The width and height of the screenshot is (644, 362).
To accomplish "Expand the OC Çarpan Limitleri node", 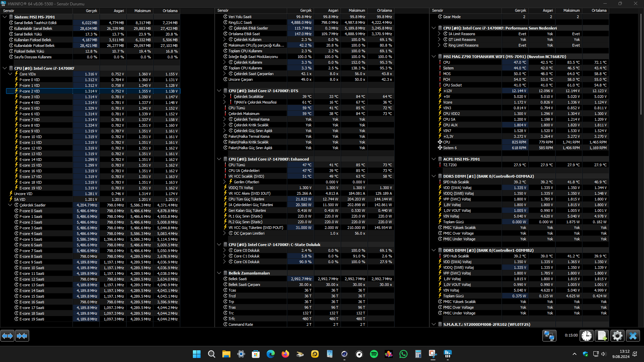I will tap(225, 233).
